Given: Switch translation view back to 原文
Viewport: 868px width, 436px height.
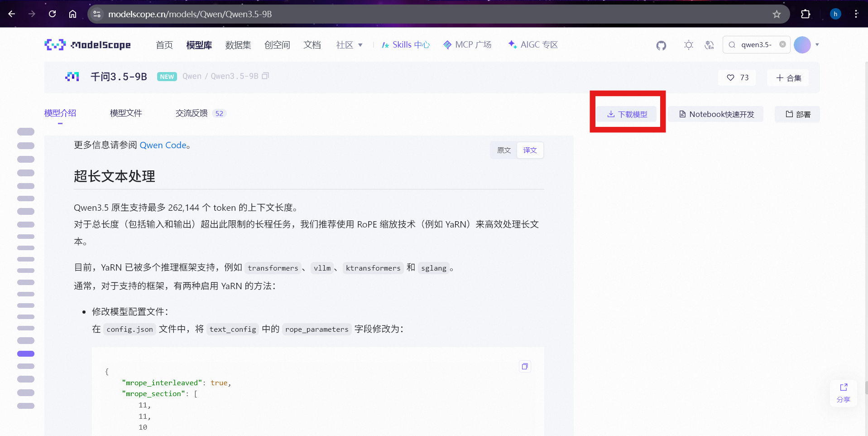Looking at the screenshot, I should pos(503,150).
